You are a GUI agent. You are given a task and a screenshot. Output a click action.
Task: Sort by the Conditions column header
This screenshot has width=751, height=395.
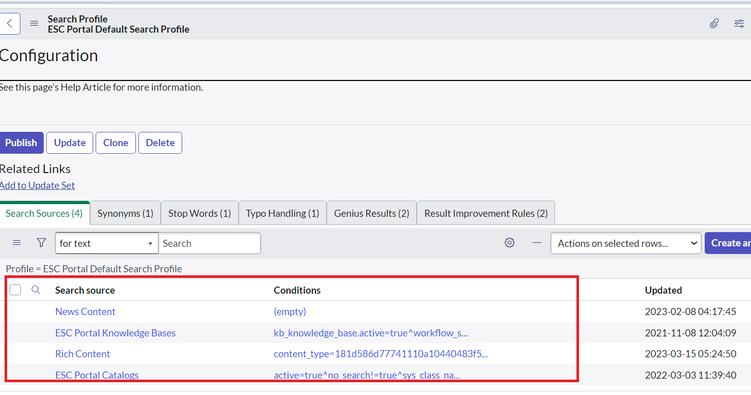click(x=297, y=290)
